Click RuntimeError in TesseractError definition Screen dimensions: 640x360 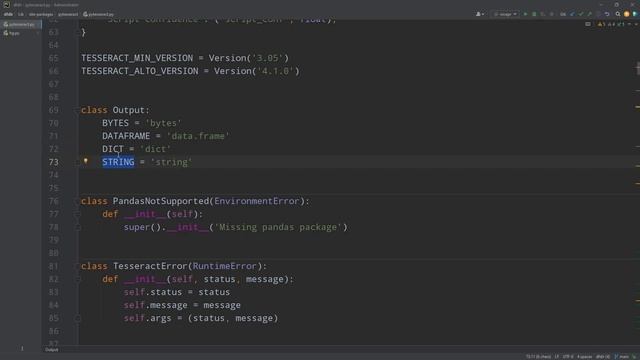coord(224,266)
